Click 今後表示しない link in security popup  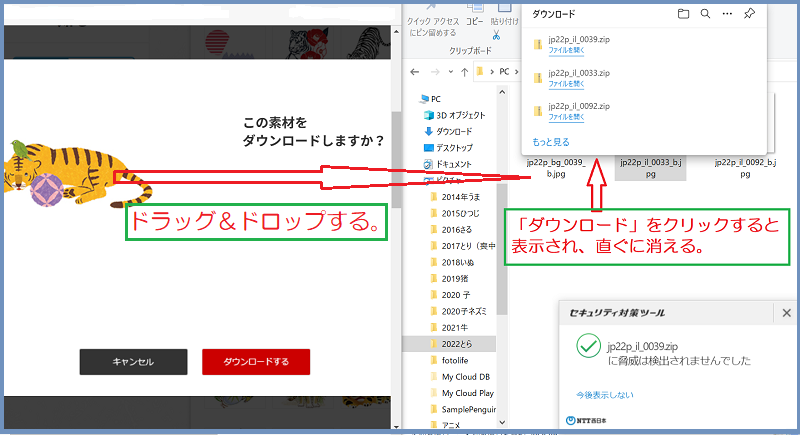coord(605,395)
